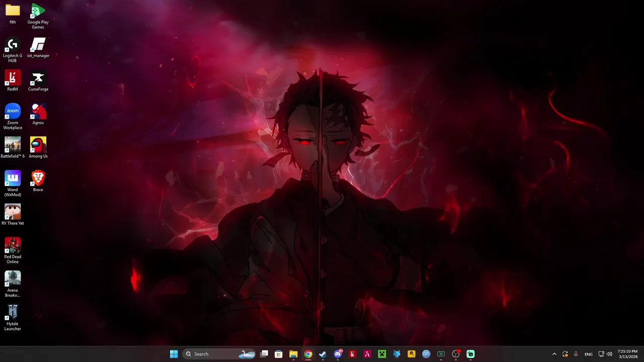Open Minecraft creeper icon on the taskbar
This screenshot has width=644, height=362.
pos(382,354)
